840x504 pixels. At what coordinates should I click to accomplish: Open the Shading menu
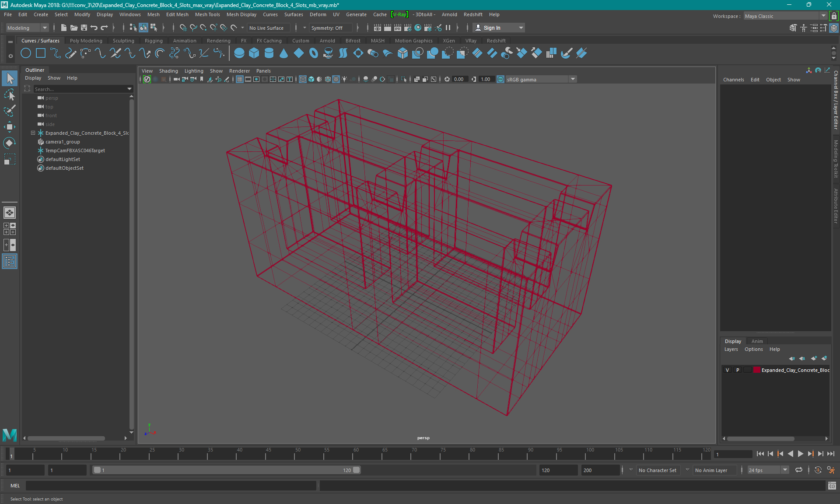point(168,70)
